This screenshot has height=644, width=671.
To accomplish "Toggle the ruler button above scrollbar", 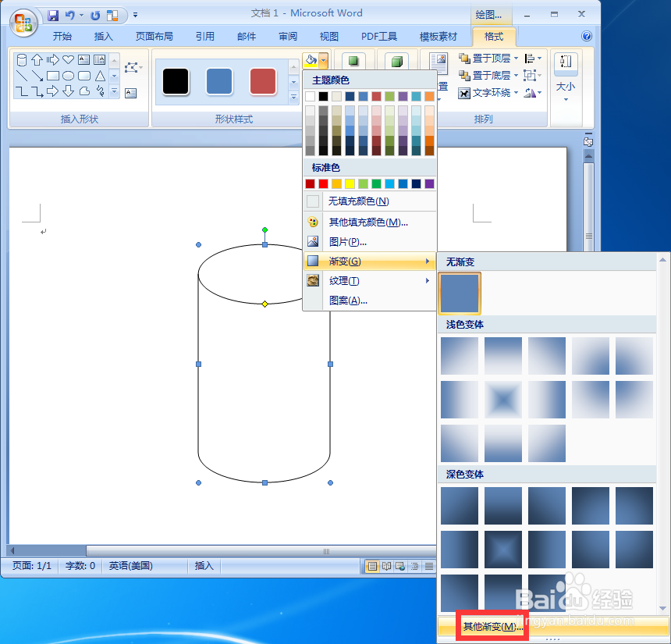I will point(588,141).
